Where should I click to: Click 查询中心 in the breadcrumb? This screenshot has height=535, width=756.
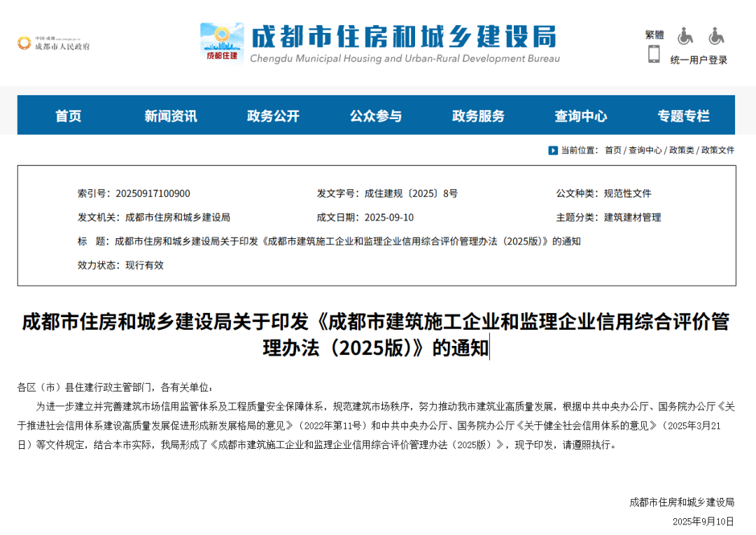pos(645,150)
